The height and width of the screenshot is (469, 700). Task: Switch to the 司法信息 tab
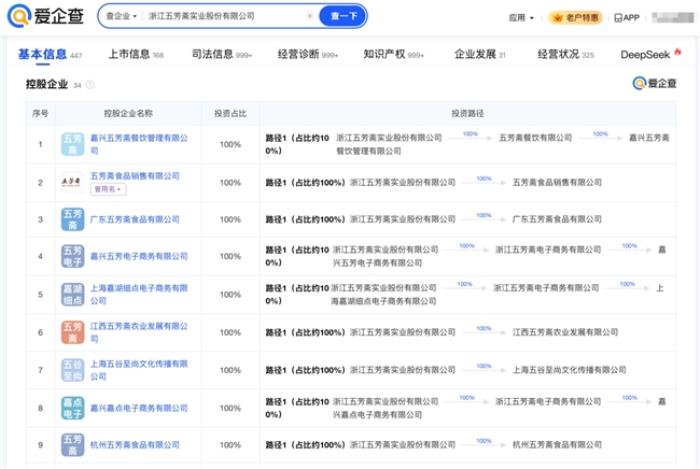221,54
